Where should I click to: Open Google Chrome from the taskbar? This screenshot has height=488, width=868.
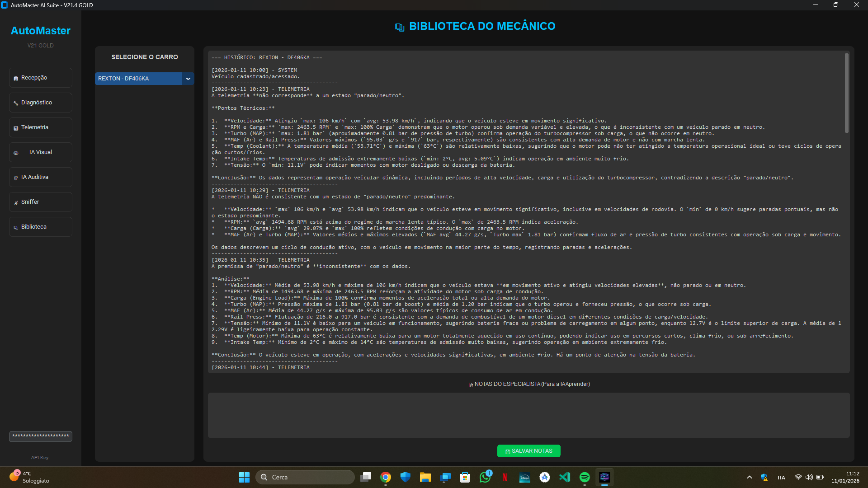point(386,477)
